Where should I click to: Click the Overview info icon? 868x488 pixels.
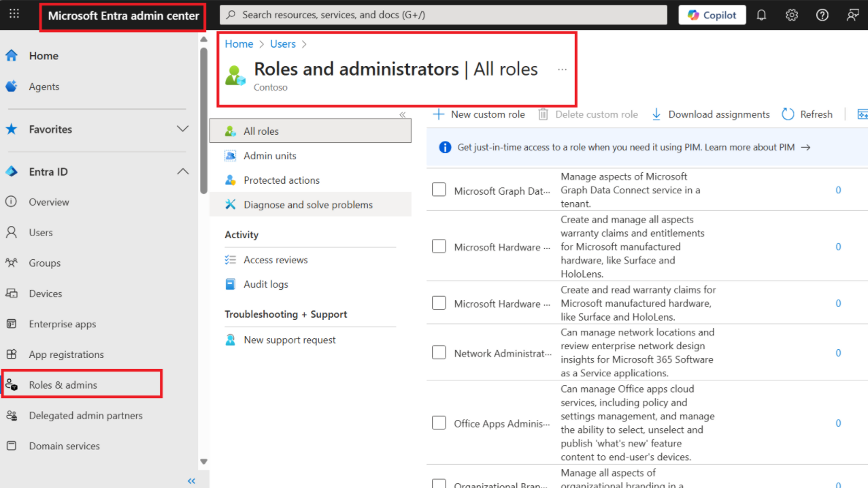(x=11, y=202)
